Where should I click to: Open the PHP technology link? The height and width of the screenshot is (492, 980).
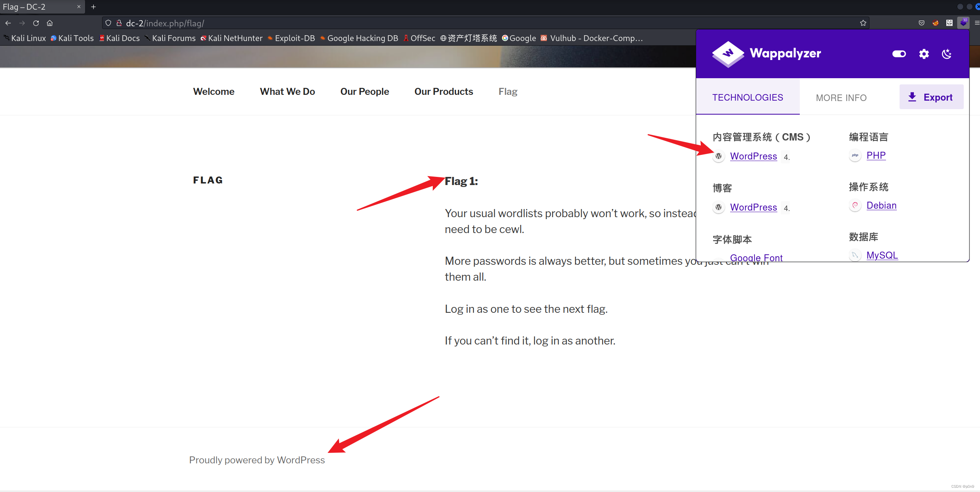click(x=876, y=156)
